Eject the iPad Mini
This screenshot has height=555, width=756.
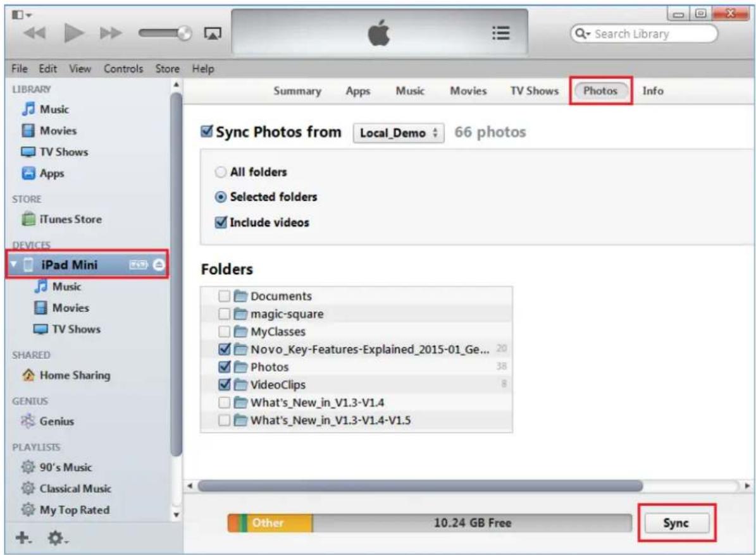pyautogui.click(x=159, y=264)
